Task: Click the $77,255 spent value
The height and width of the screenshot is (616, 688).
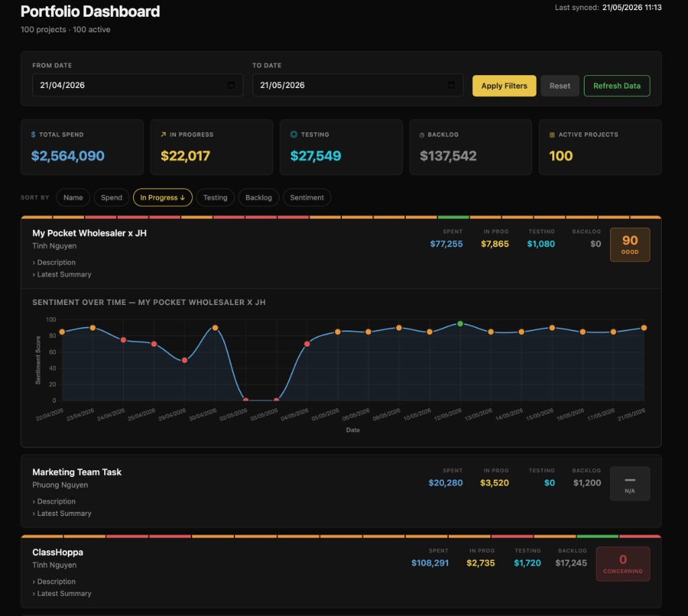Action: (446, 244)
